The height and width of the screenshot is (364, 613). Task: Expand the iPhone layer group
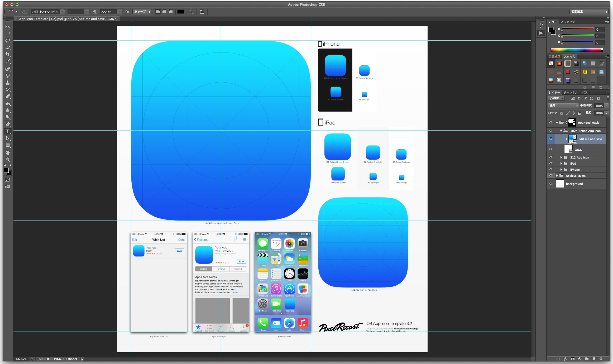click(561, 170)
